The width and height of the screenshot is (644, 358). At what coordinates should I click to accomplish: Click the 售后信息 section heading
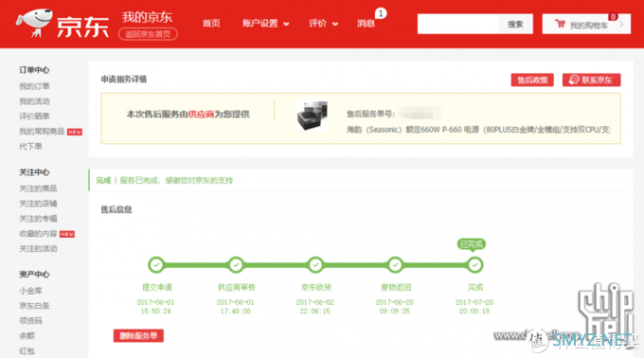[x=116, y=210]
